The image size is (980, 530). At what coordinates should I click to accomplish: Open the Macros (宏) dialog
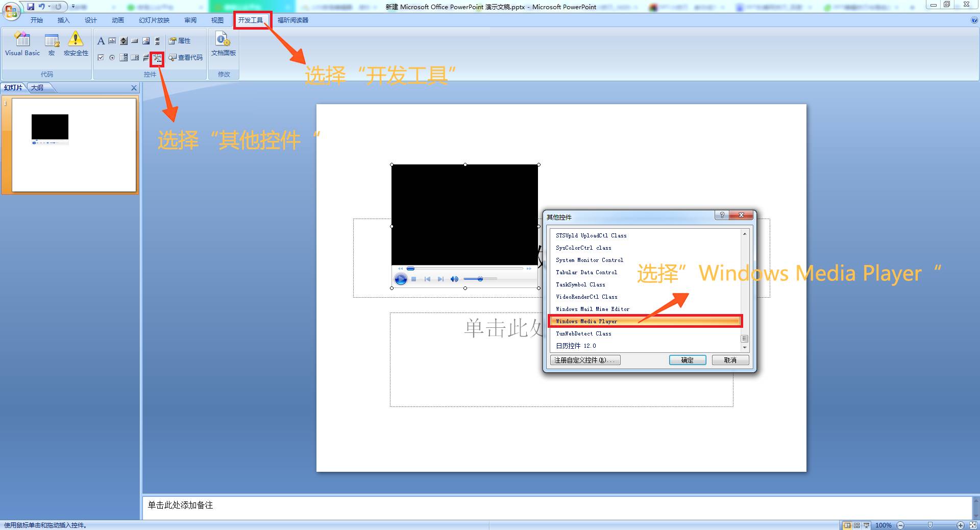coord(52,44)
